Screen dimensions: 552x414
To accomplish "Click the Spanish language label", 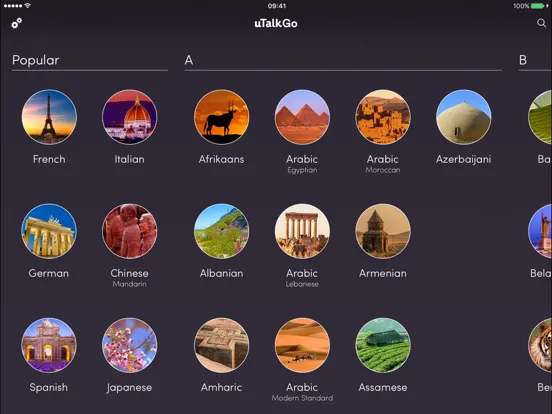I will [49, 388].
